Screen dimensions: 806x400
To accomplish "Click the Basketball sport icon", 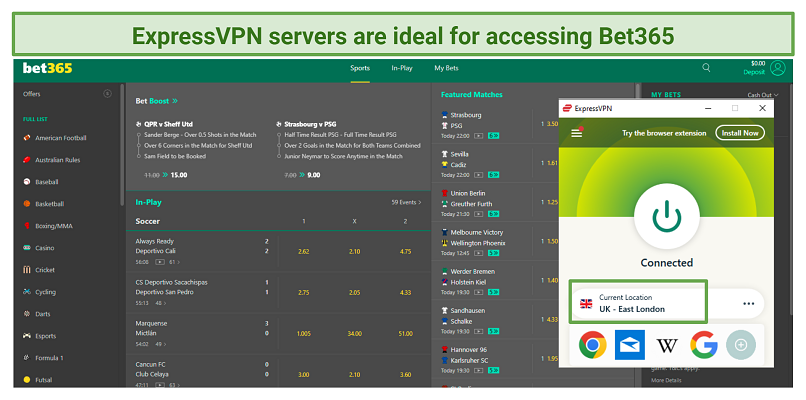I will click(27, 204).
